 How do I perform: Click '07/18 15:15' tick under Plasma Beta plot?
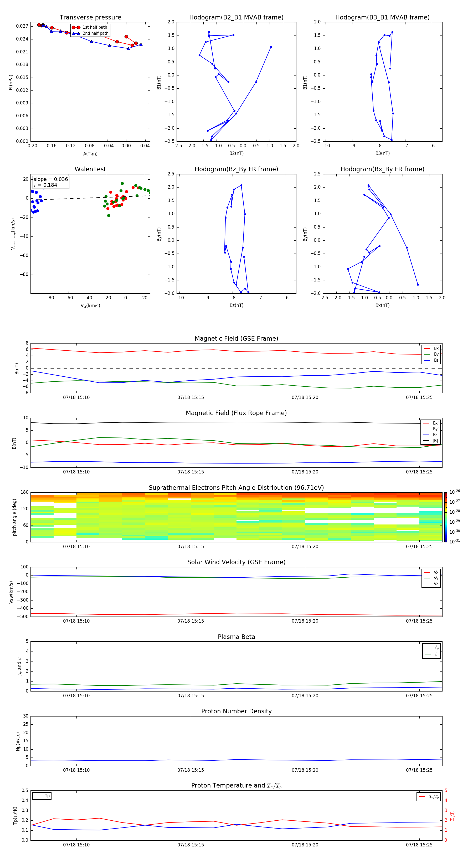point(191,696)
